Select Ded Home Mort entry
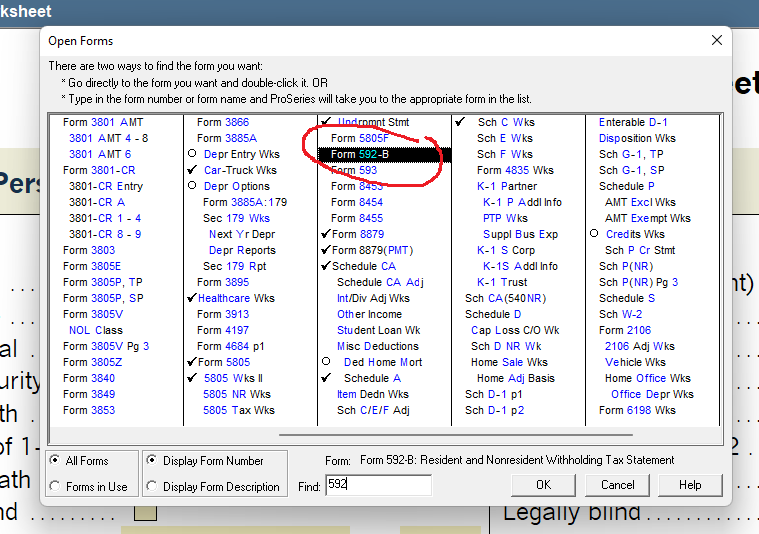 tap(382, 362)
